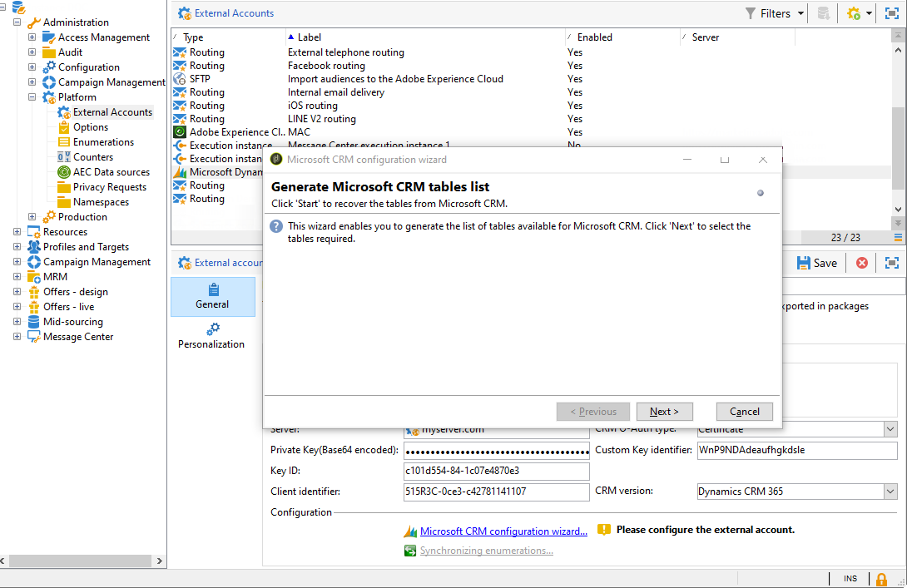
Task: Sort by the Label column header
Action: click(x=425, y=37)
